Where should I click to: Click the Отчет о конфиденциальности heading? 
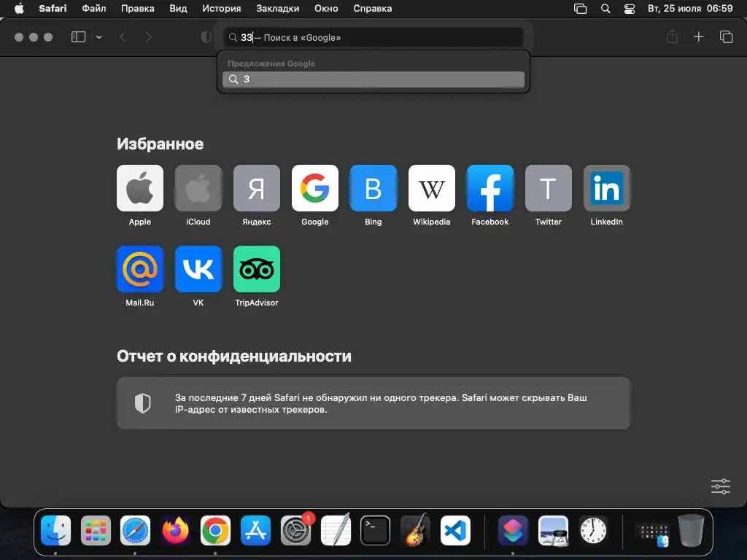pyautogui.click(x=234, y=356)
